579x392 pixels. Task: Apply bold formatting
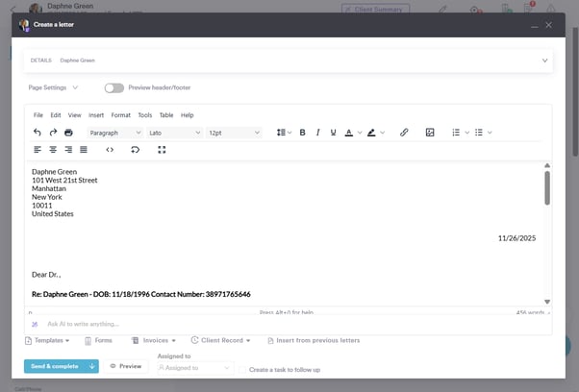(302, 133)
